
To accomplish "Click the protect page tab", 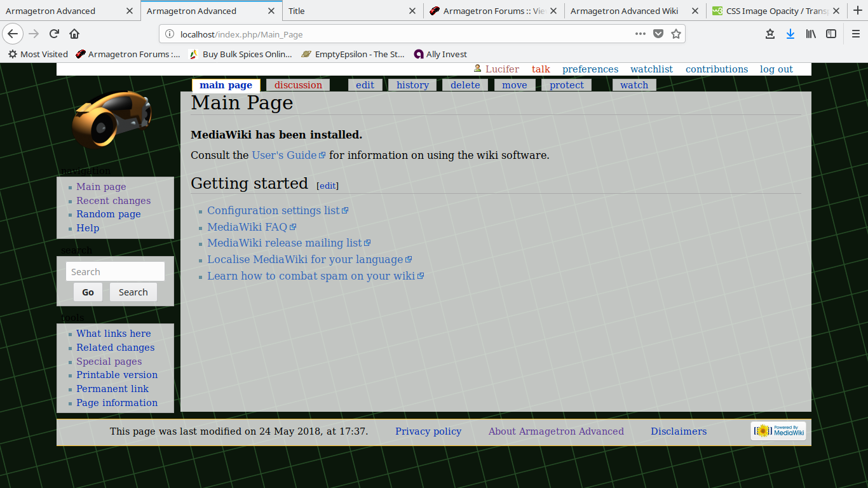I will (x=567, y=85).
